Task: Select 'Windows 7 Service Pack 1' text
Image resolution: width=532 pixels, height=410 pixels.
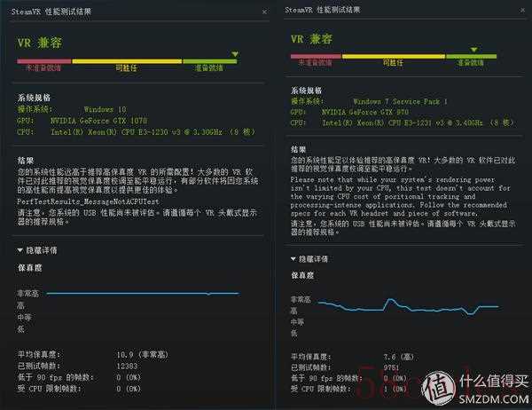Action: click(x=401, y=101)
